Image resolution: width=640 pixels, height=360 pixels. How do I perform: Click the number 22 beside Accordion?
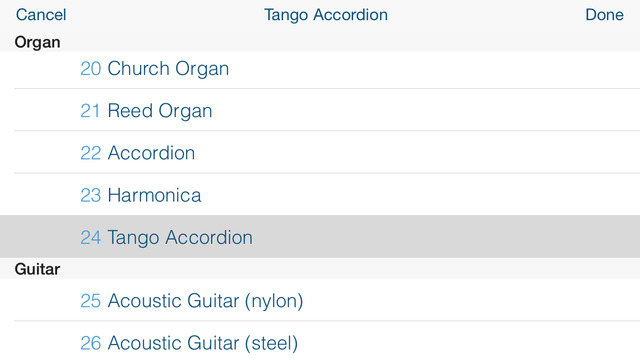[91, 153]
